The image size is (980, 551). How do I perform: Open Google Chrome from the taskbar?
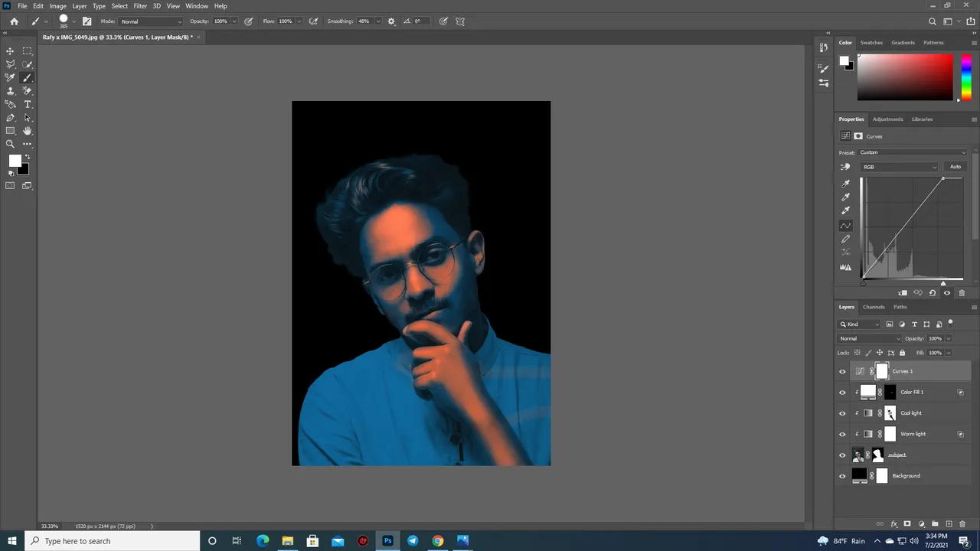click(437, 541)
